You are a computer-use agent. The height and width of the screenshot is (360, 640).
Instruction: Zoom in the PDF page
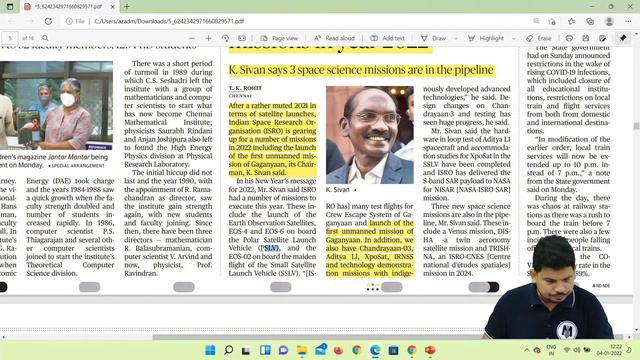coord(208,38)
